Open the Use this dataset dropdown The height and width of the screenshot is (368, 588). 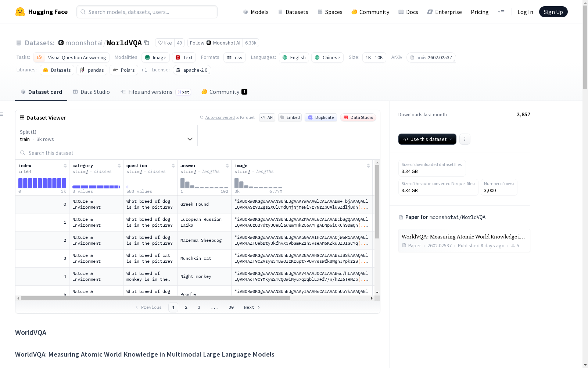(x=427, y=139)
